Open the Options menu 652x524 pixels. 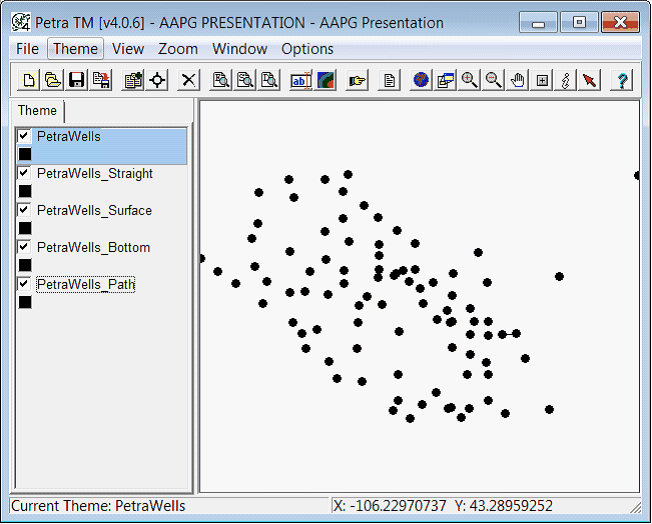coord(307,48)
